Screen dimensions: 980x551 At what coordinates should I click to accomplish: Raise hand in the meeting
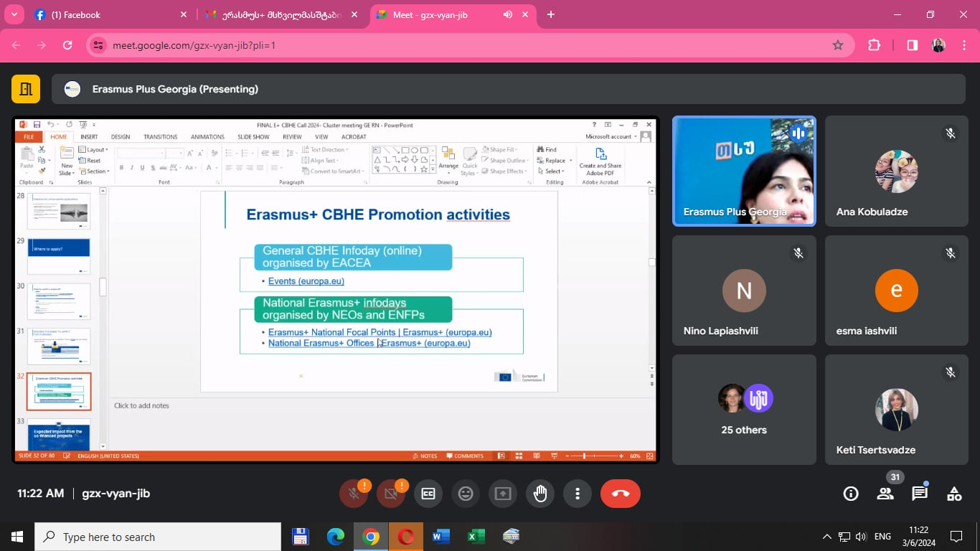pos(540,494)
